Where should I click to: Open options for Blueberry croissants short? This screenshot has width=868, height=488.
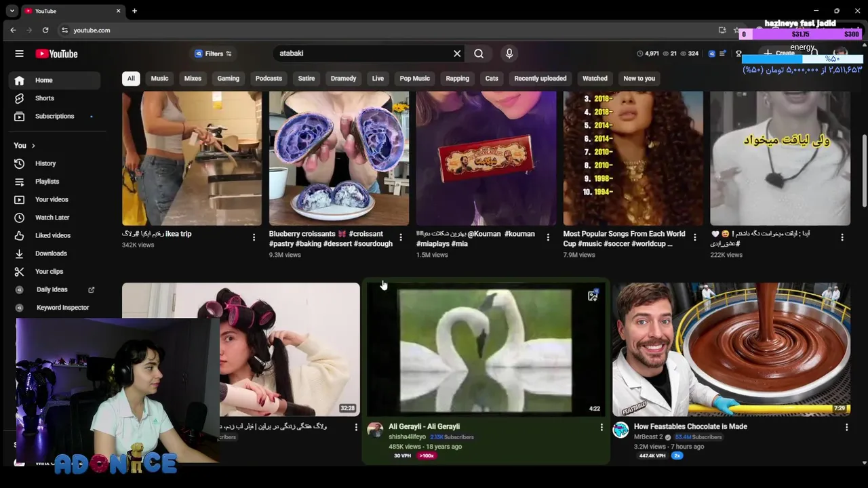[401, 237]
